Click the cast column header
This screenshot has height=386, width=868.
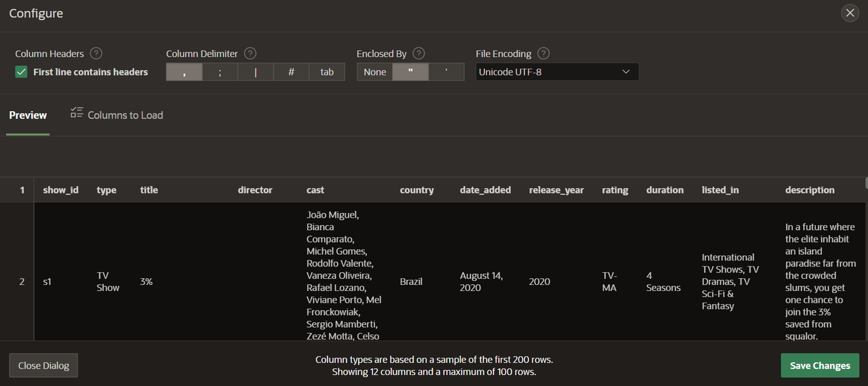coord(315,190)
